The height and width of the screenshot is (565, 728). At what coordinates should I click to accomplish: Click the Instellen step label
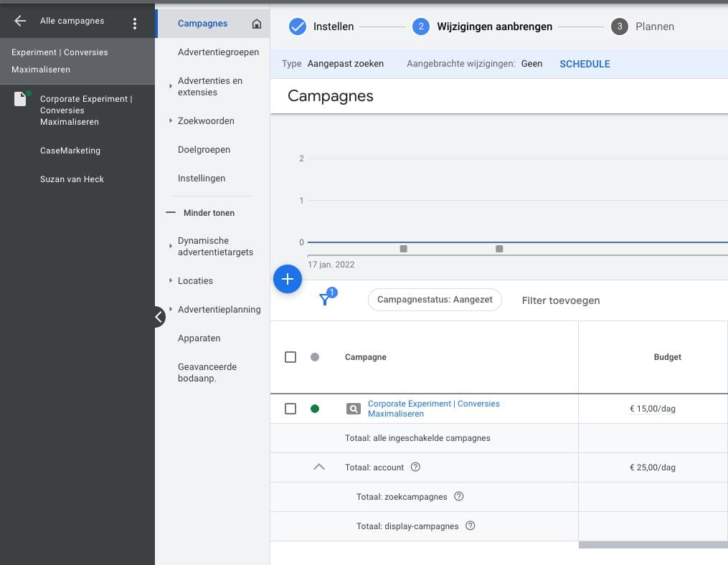click(x=334, y=27)
